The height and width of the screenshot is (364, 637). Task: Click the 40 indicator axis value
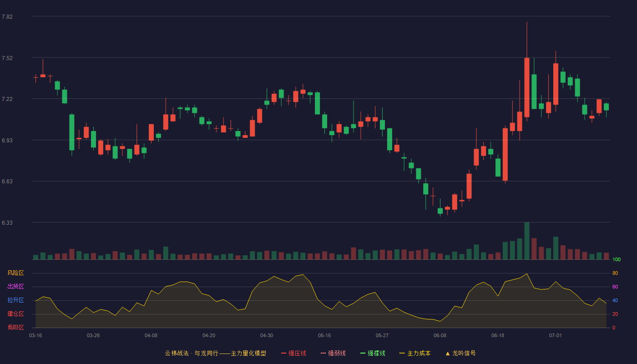(x=615, y=300)
